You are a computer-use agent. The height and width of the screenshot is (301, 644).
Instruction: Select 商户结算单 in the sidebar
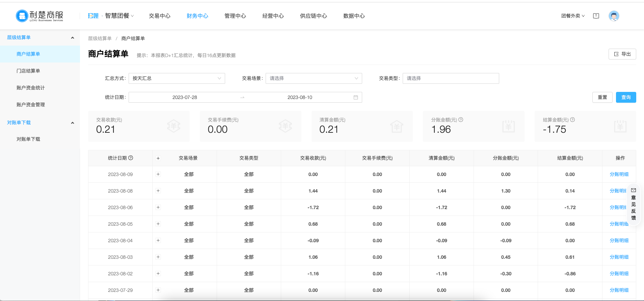[40, 54]
